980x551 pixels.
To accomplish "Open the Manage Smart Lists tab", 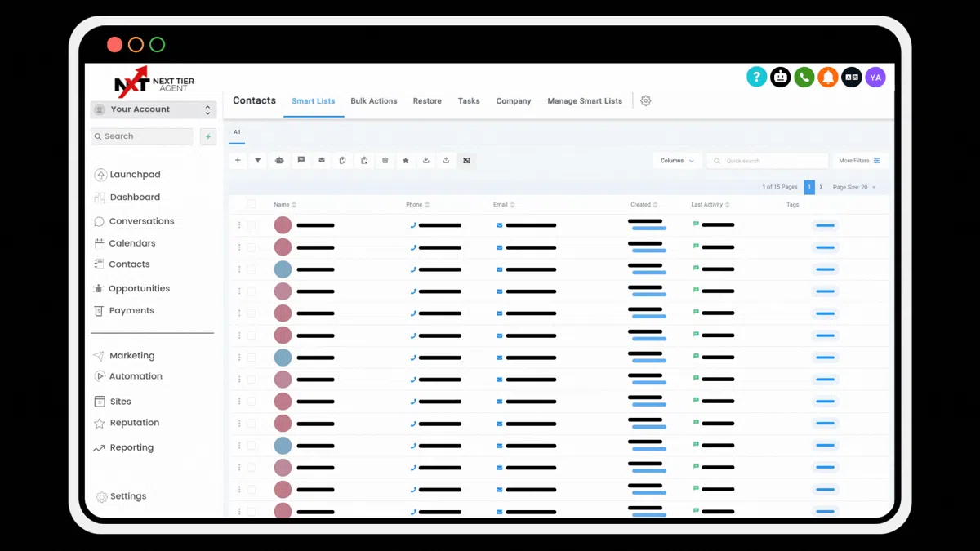I will 585,101.
